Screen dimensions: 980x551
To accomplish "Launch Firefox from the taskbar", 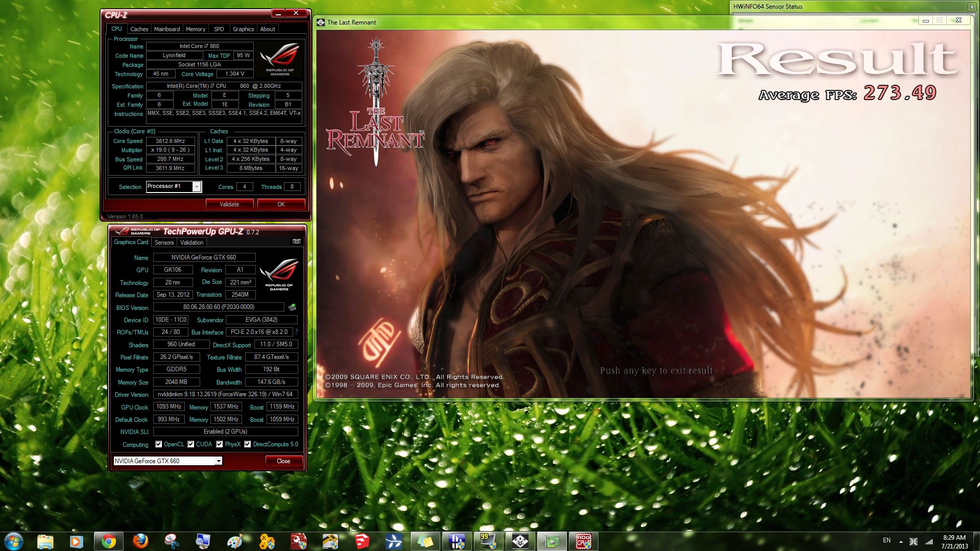I will click(x=140, y=541).
